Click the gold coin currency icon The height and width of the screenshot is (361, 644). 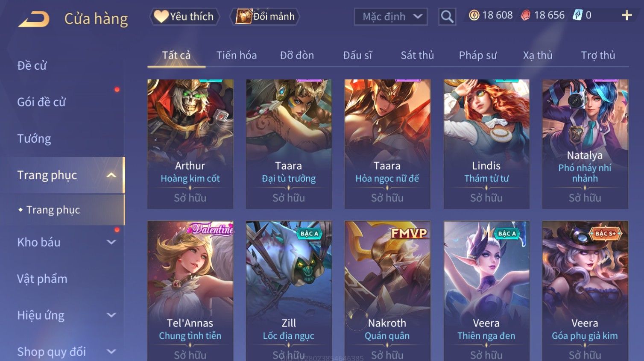(x=474, y=15)
